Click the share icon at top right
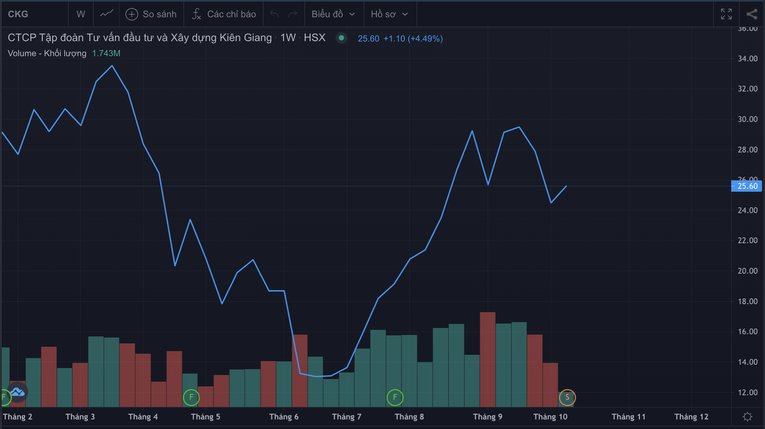The image size is (765, 429). coord(752,14)
